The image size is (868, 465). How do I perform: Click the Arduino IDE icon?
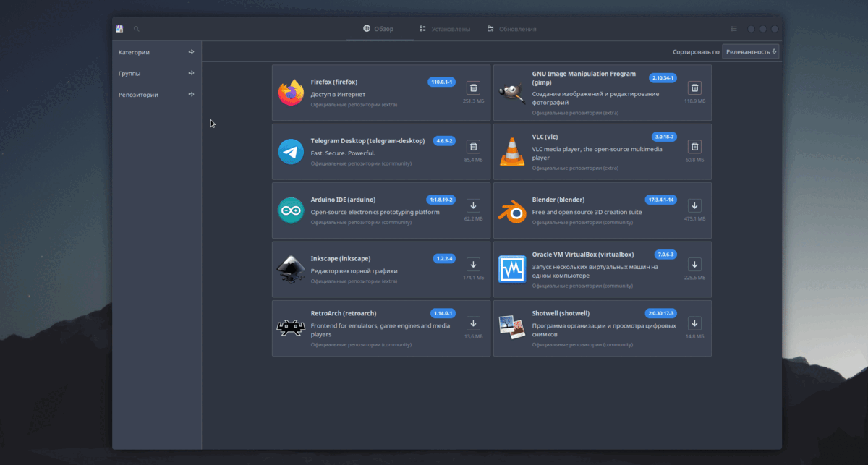[x=291, y=210]
